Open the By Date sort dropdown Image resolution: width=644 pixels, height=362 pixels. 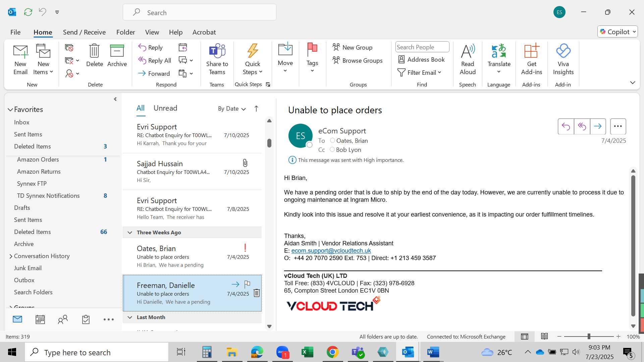click(x=232, y=109)
